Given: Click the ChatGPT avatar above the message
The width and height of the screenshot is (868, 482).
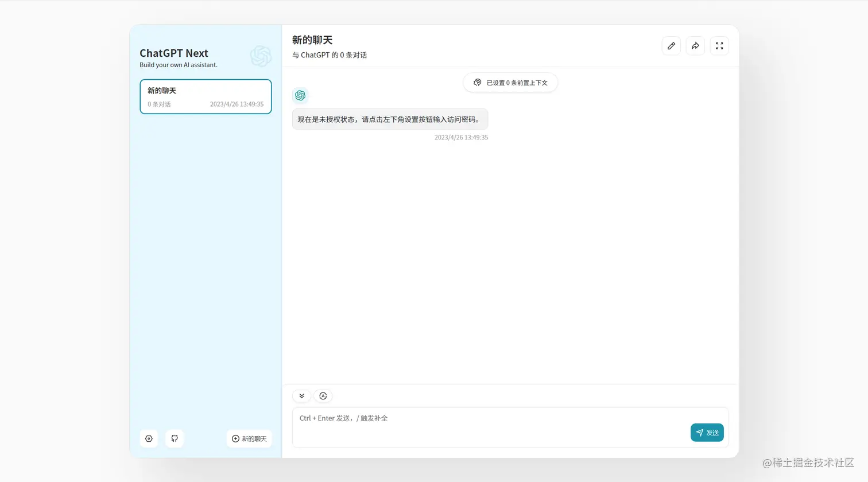Looking at the screenshot, I should pyautogui.click(x=300, y=95).
